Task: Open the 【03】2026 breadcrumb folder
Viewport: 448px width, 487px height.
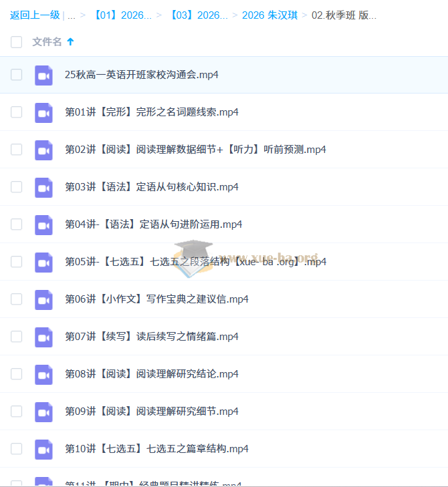Action: coord(198,15)
